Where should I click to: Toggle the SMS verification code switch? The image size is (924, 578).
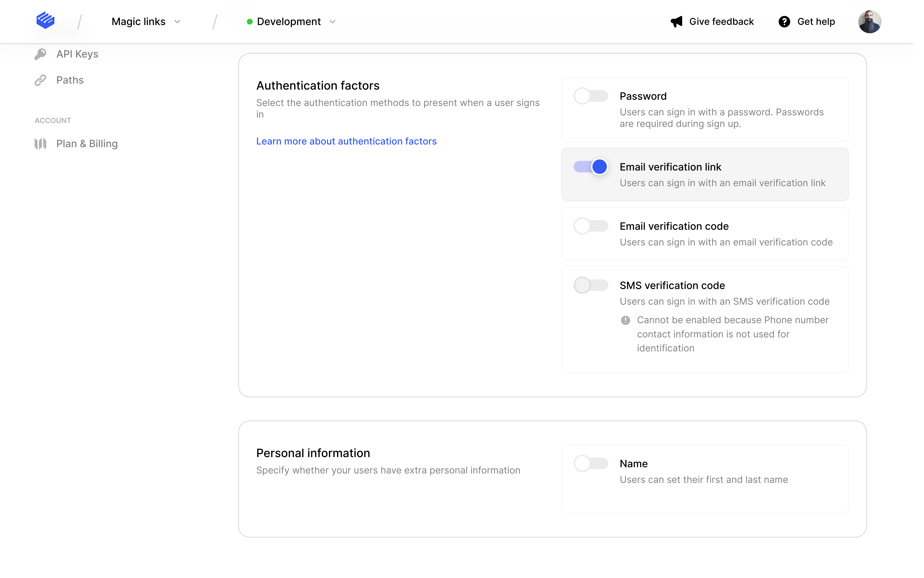point(591,285)
